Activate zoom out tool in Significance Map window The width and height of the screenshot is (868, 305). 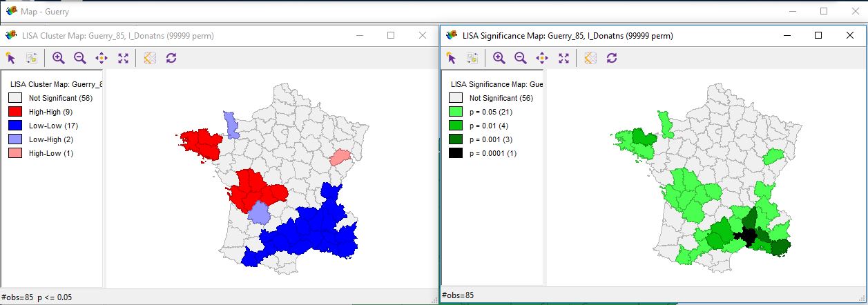tap(520, 58)
